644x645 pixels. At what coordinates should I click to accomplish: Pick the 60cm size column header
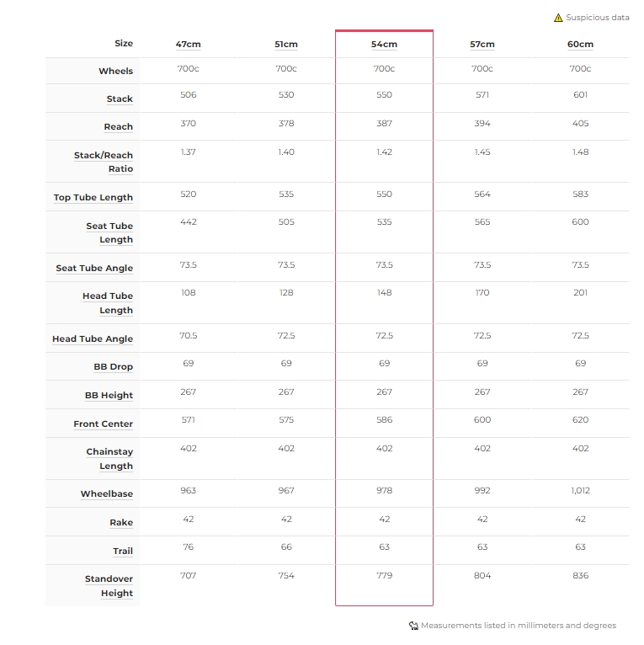pyautogui.click(x=580, y=45)
